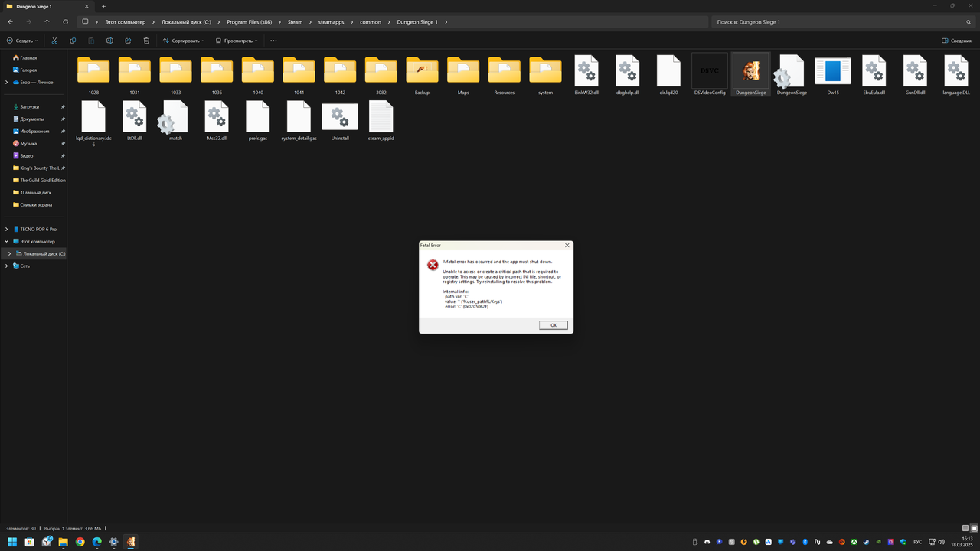Collapse the Этот компьютер tree node

(7, 241)
